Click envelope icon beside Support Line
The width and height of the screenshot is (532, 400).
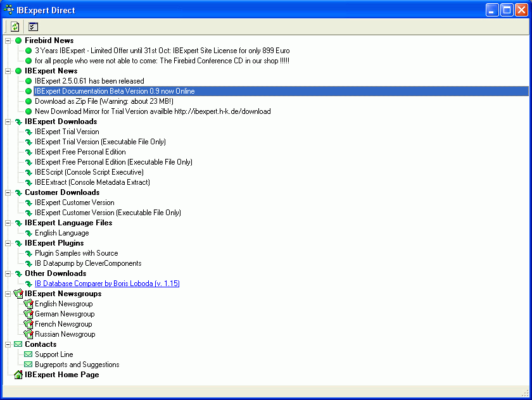coord(28,354)
